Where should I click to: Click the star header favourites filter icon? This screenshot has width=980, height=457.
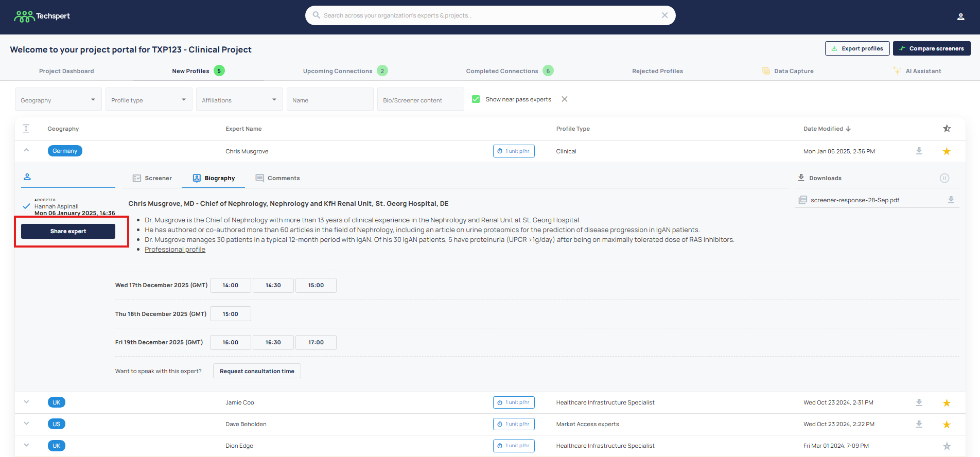[947, 129]
